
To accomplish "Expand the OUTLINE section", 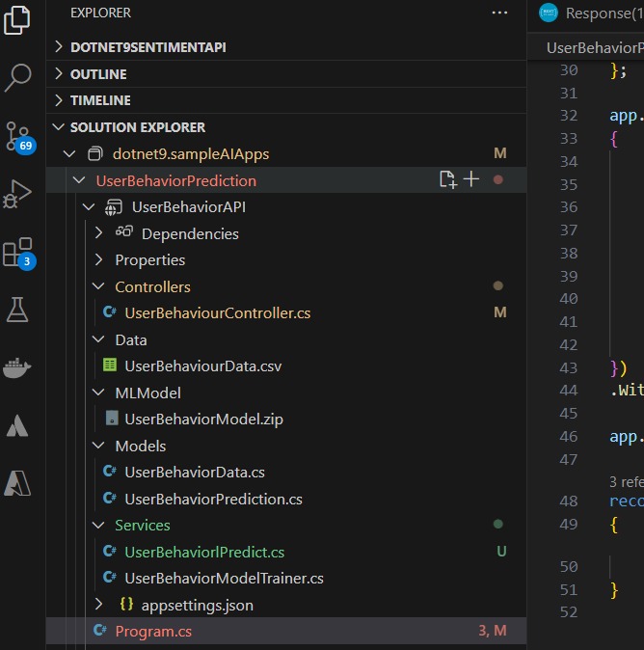I will point(59,73).
